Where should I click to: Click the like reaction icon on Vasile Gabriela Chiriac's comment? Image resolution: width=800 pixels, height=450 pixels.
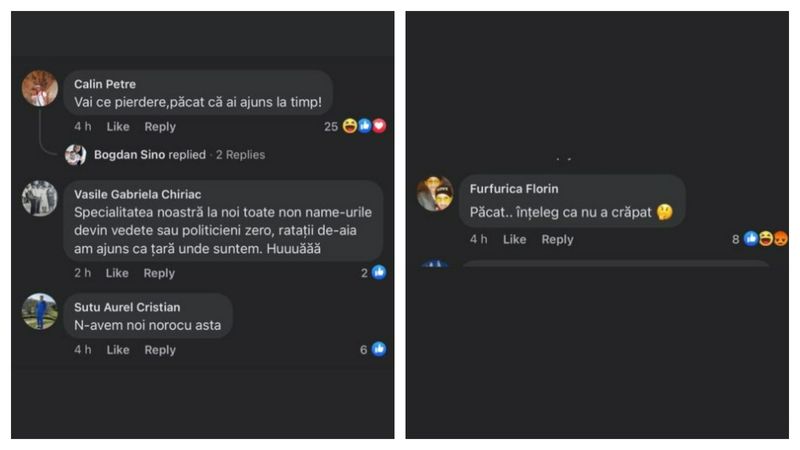(x=379, y=272)
